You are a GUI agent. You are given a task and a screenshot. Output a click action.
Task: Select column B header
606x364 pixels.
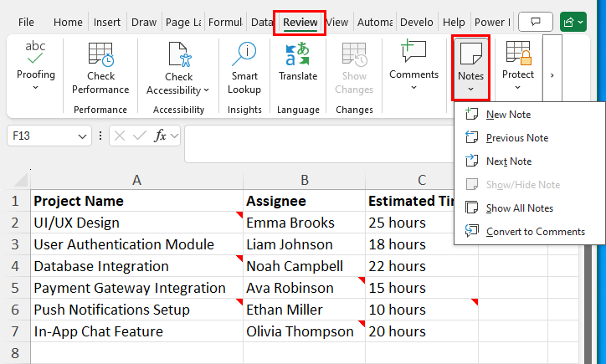click(x=305, y=180)
